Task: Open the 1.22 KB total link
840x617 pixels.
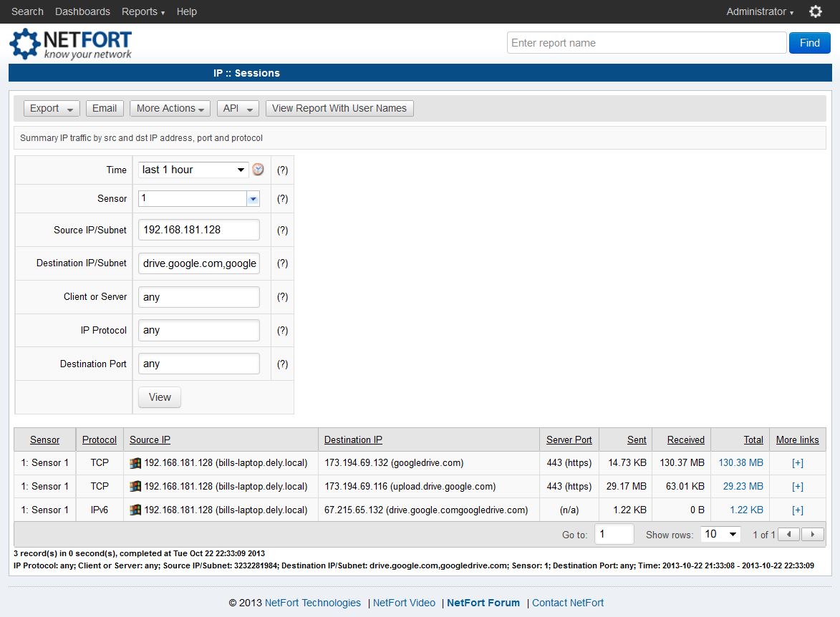Action: click(746, 510)
